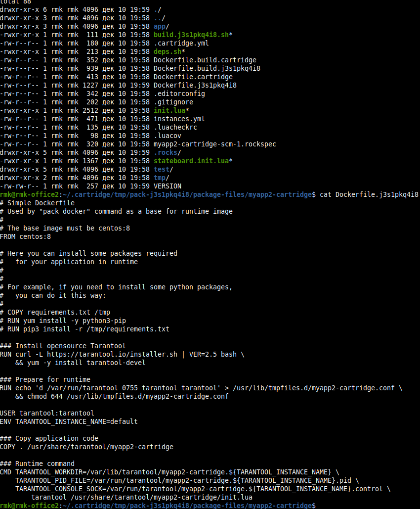The image size is (420, 509).
Task: Click the https://tarantool.io/installer.sh URL
Action: [112, 355]
